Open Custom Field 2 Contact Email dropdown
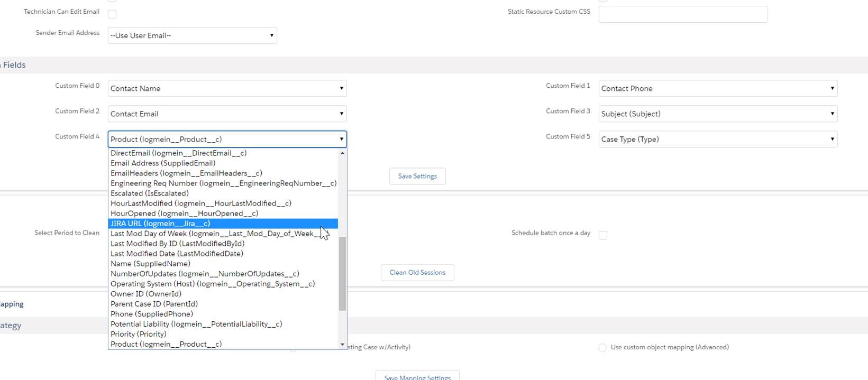Screen dimensions: 868x380 pos(227,114)
